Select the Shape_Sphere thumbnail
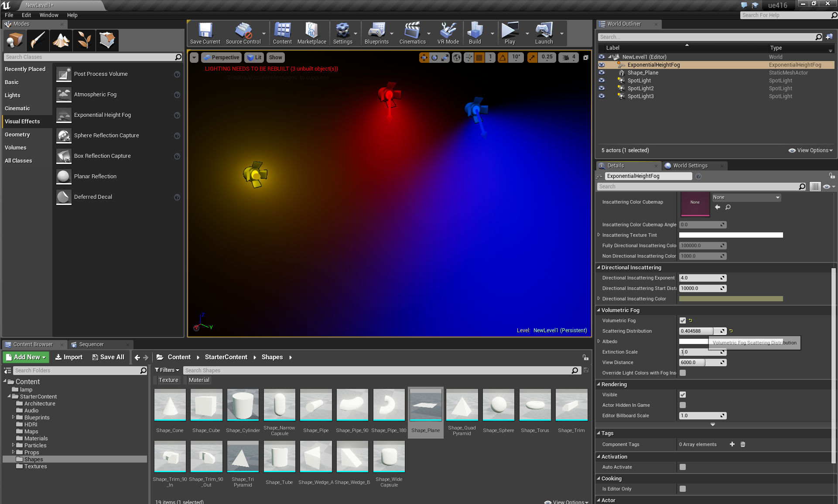This screenshot has height=504, width=838. pos(498,405)
